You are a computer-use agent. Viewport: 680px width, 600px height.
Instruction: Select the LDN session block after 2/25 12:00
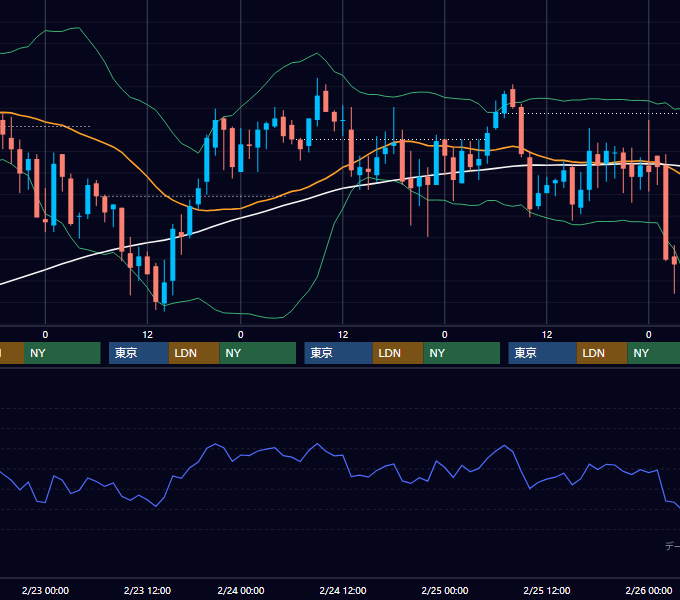[602, 353]
